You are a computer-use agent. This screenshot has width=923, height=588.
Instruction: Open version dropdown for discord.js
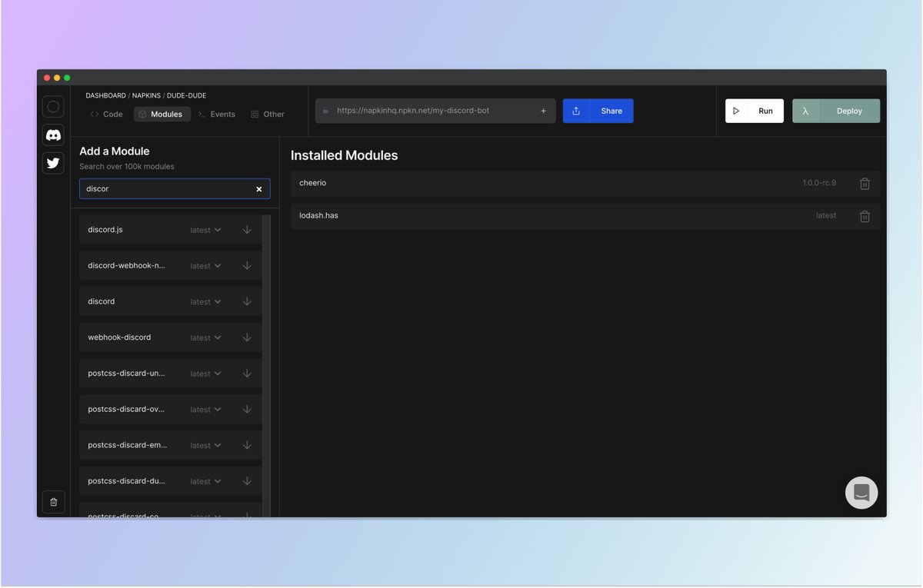[206, 230]
